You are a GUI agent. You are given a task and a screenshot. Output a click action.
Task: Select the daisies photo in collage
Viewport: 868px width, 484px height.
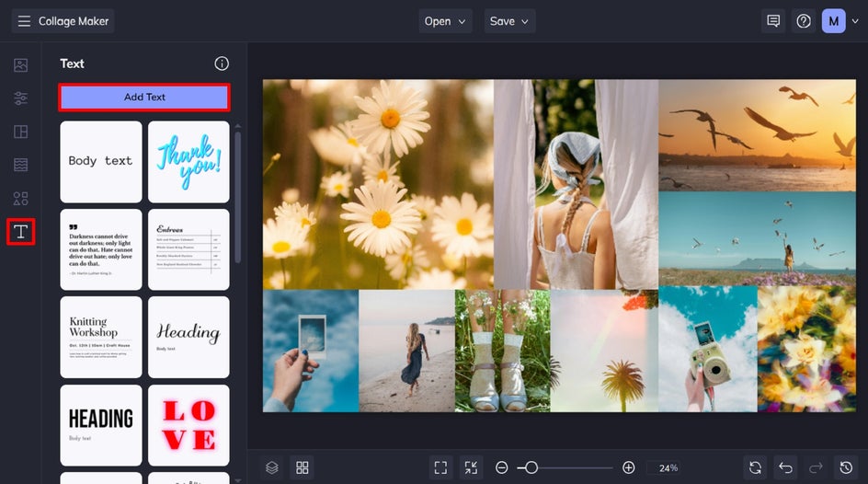pyautogui.click(x=378, y=184)
